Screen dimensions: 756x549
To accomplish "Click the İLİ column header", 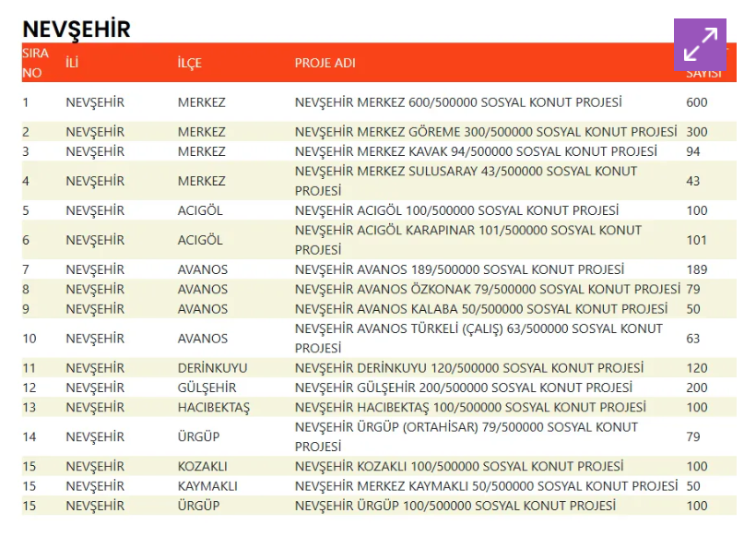I will tap(73, 63).
